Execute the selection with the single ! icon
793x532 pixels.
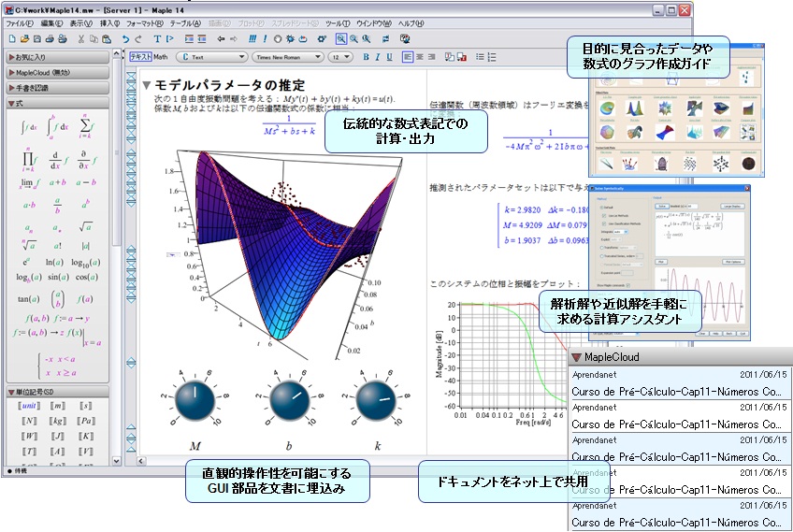tap(265, 39)
